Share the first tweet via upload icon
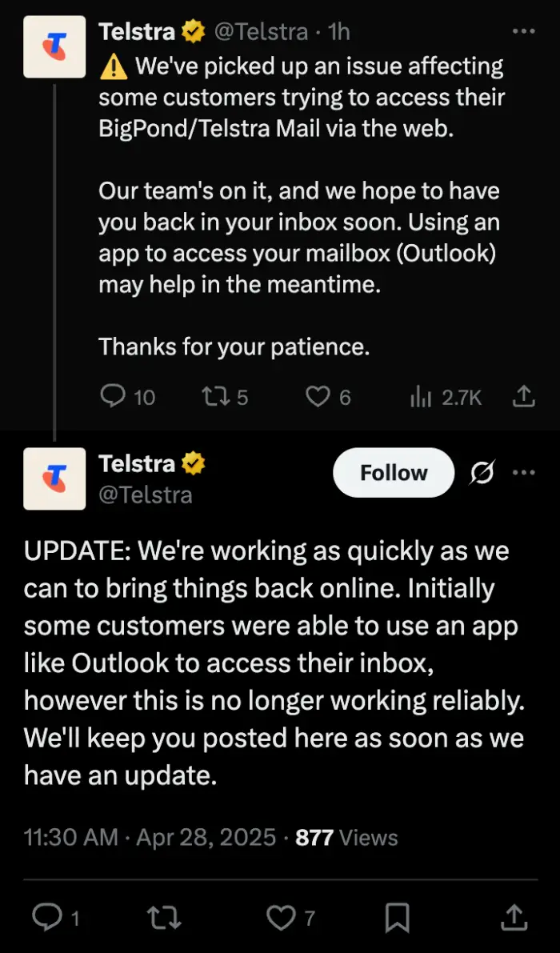 tap(523, 397)
